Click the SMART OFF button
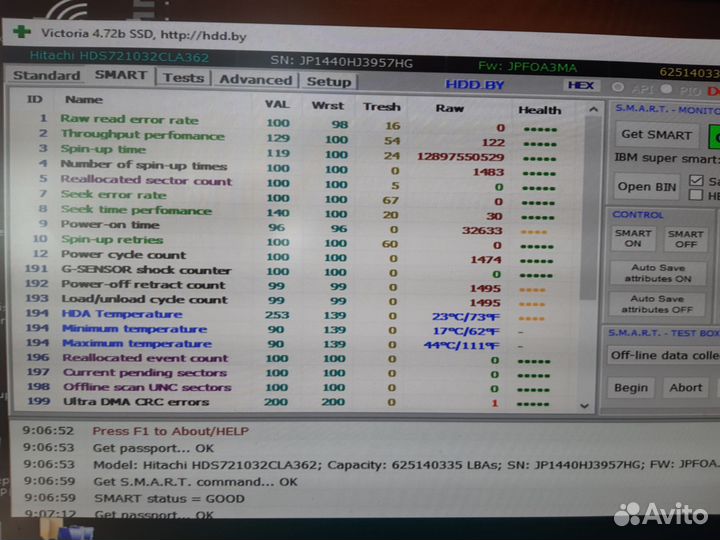Image resolution: width=720 pixels, height=540 pixels. point(686,239)
